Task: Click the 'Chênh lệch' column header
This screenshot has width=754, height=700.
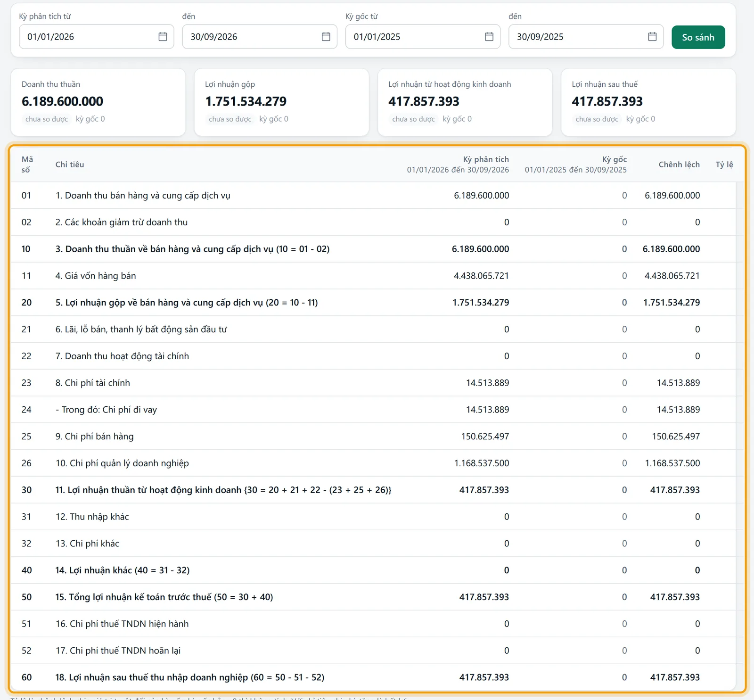Action: 679,165
